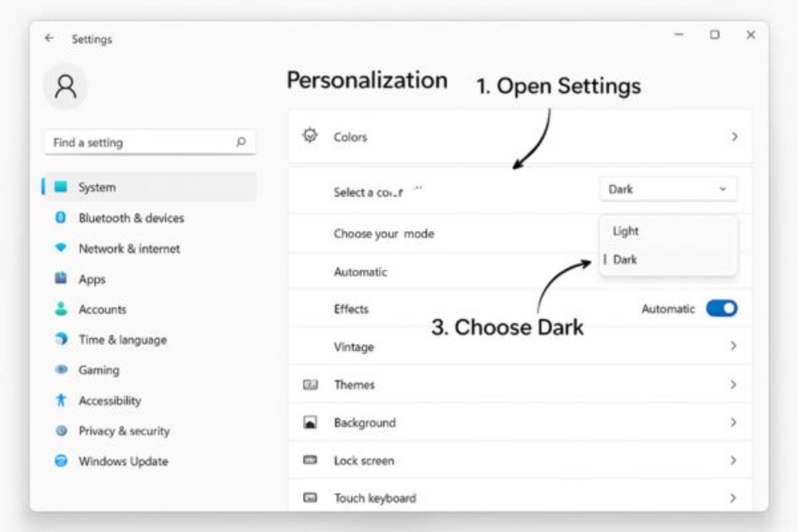Click the Background picture icon
This screenshot has width=798, height=532.
tap(310, 422)
